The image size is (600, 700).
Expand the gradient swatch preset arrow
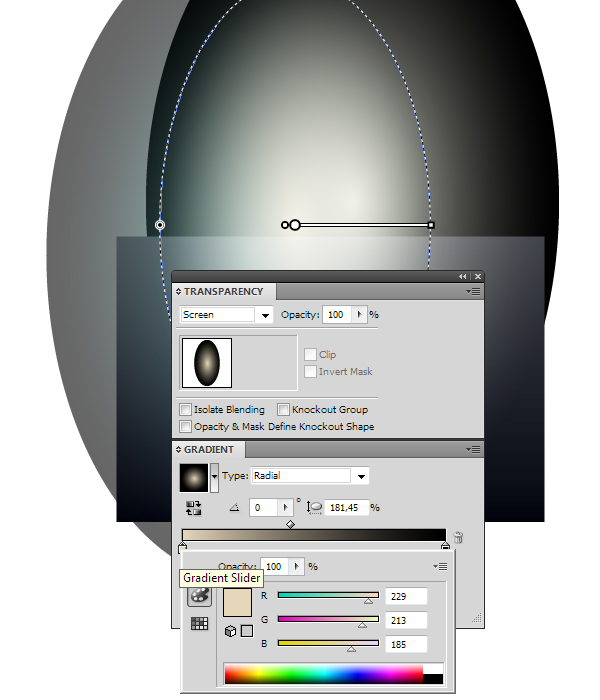coord(214,477)
